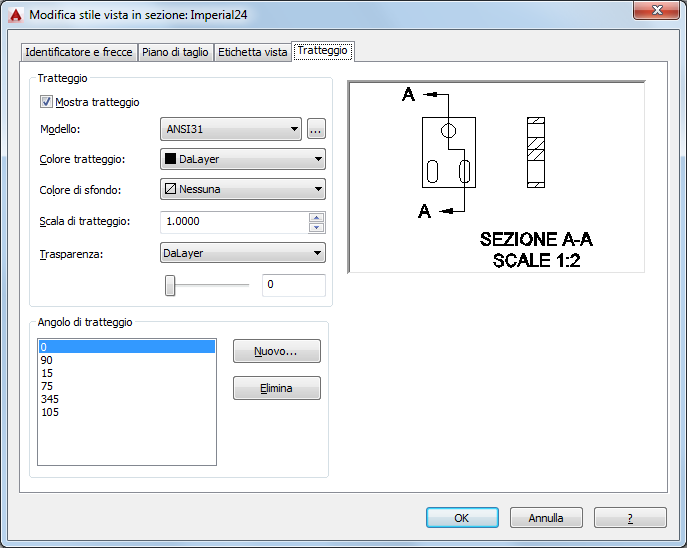The width and height of the screenshot is (687, 548).
Task: Click the black DaLayer color swatch
Action: tap(170, 159)
